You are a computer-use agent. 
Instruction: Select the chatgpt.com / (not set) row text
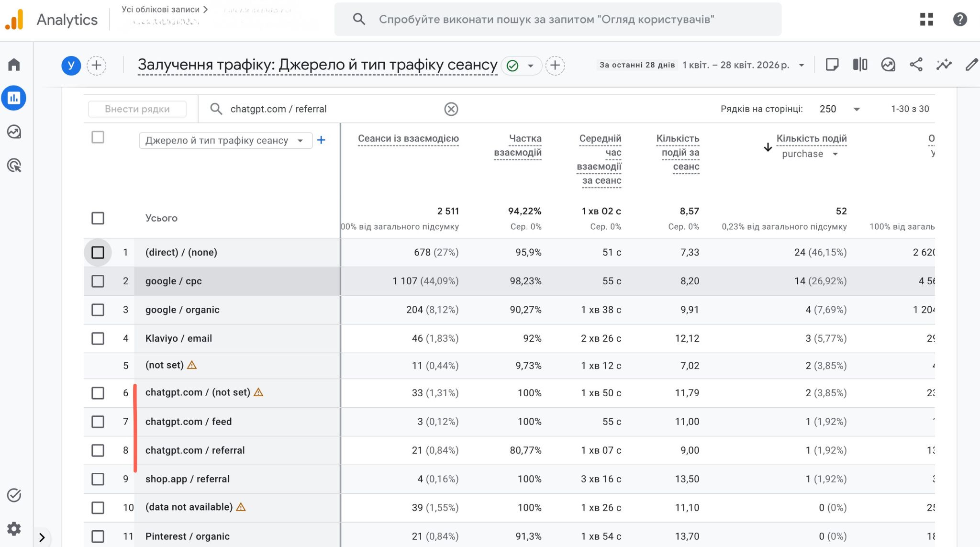pos(198,392)
